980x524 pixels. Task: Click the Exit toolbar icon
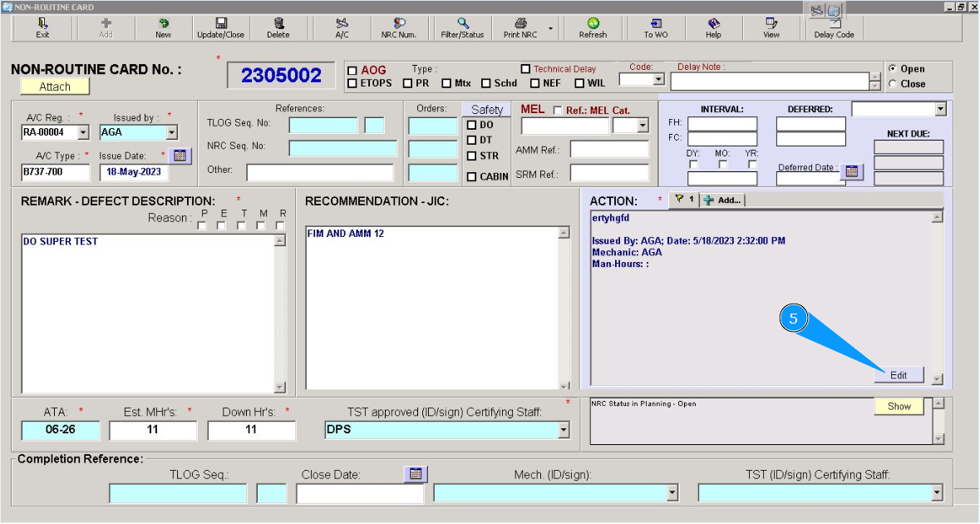[42, 24]
